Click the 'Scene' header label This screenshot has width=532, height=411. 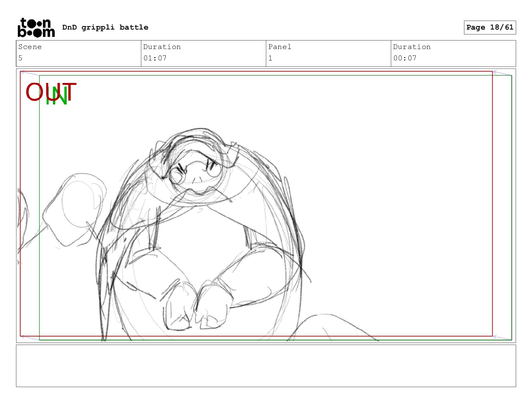tap(30, 47)
